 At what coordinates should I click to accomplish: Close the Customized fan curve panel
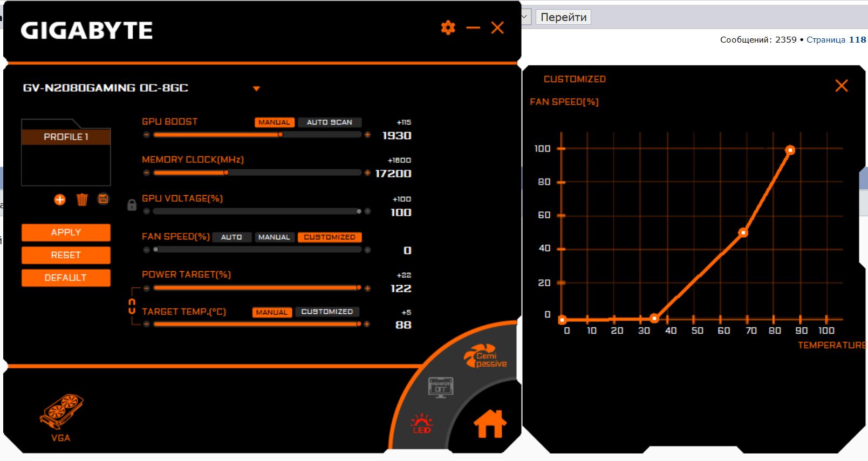coord(842,85)
